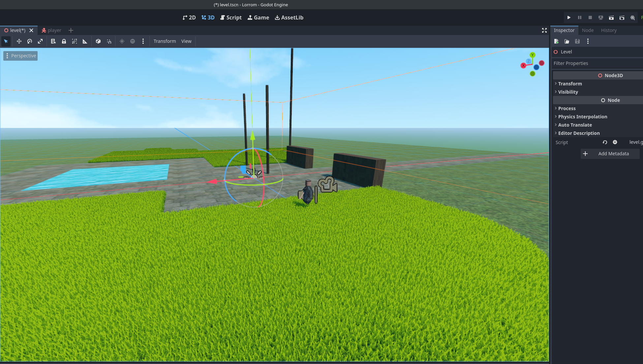Switch to Scale mode tool

(40, 41)
